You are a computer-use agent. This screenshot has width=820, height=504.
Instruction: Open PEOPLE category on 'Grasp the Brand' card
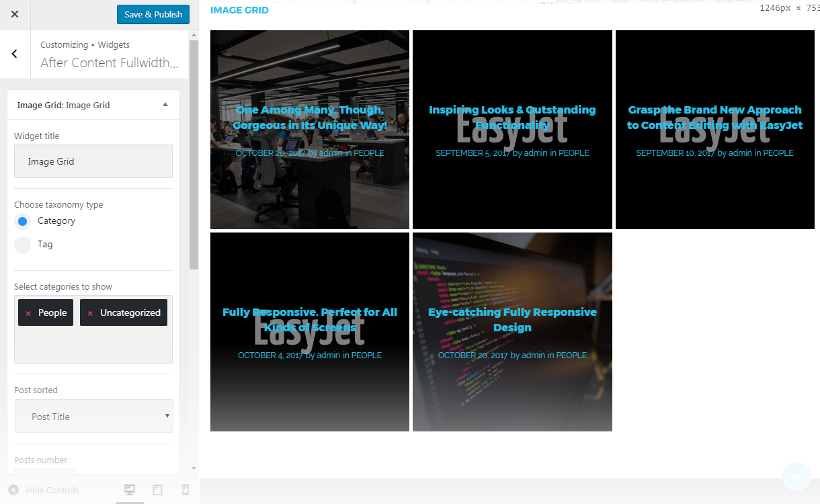pos(778,153)
